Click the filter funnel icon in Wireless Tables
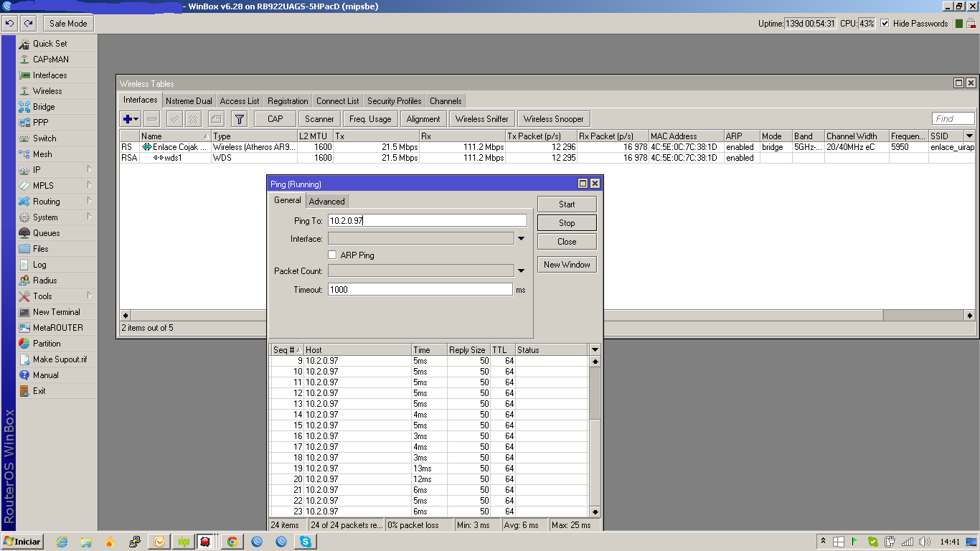Viewport: 980px width, 551px height. click(240, 119)
